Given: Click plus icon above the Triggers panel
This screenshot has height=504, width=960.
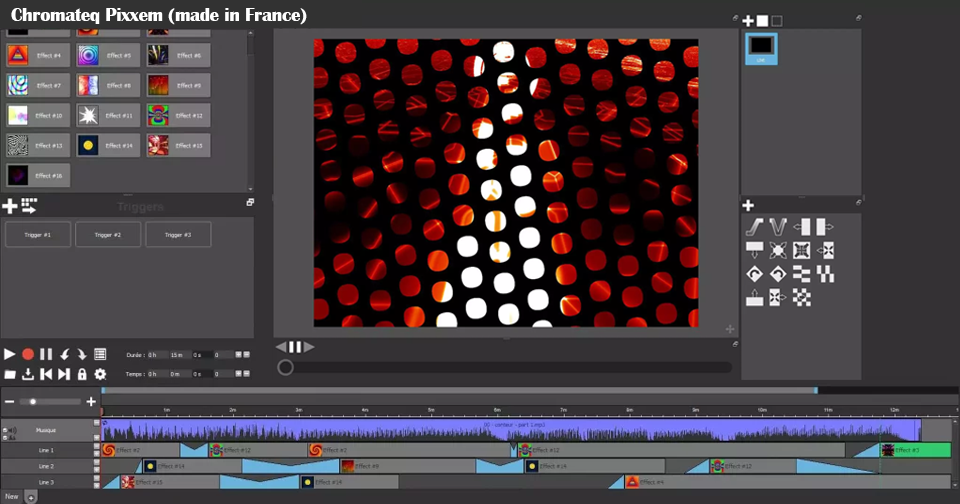Looking at the screenshot, I should 10,206.
